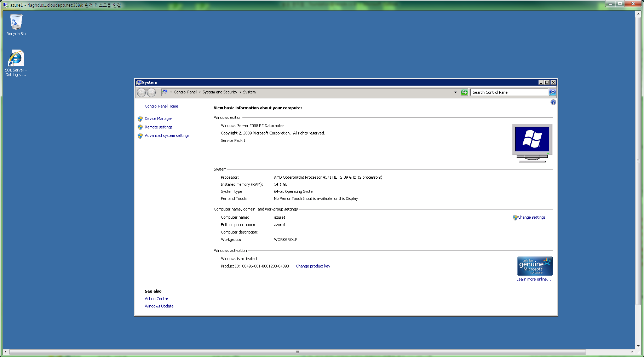Open the address bar history dropdown
The height and width of the screenshot is (357, 644).
tap(455, 92)
